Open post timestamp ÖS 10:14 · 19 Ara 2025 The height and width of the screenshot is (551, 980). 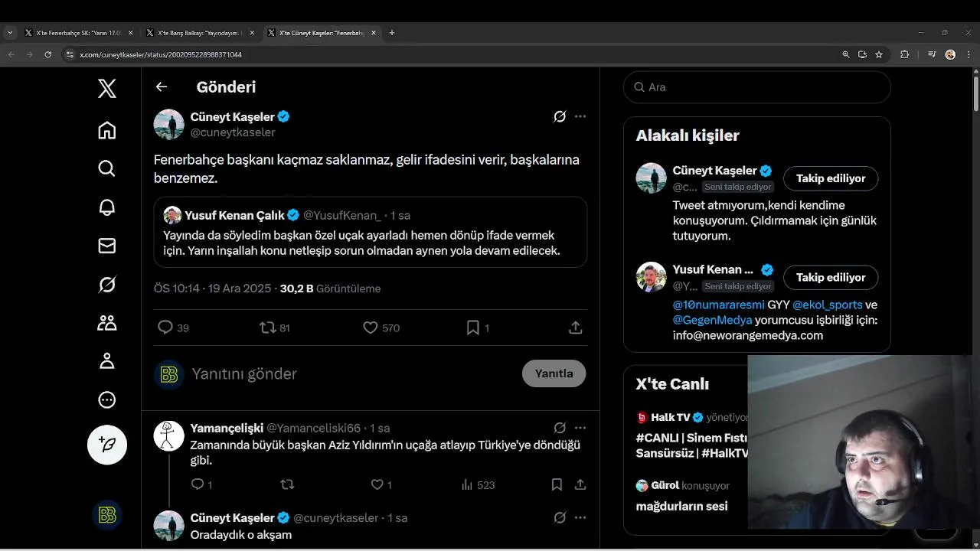pos(212,289)
